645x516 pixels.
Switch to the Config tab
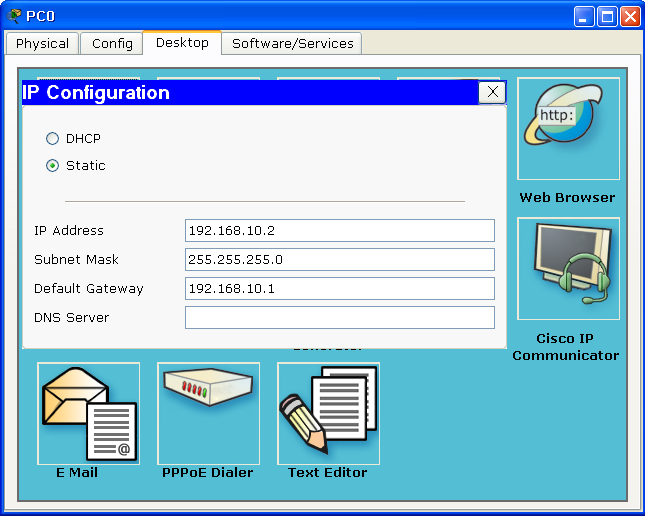[x=112, y=44]
